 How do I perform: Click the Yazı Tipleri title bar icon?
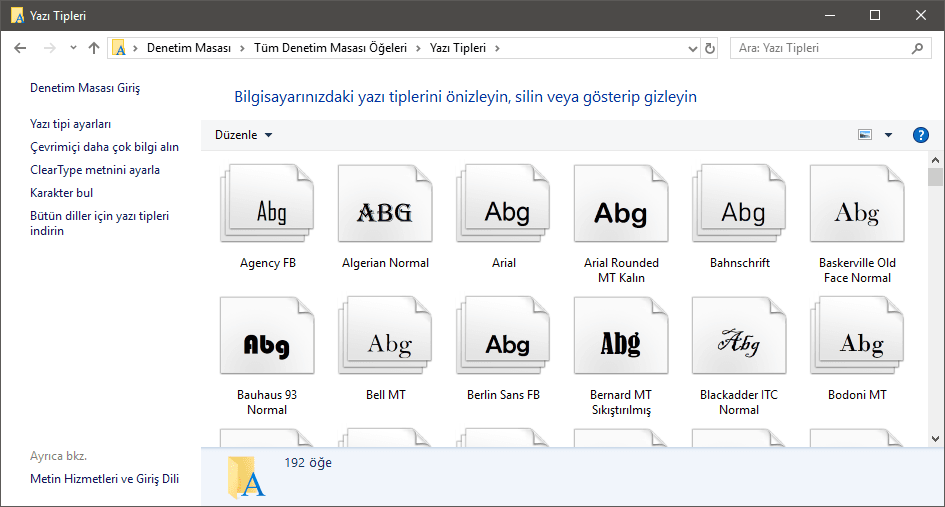tap(17, 16)
